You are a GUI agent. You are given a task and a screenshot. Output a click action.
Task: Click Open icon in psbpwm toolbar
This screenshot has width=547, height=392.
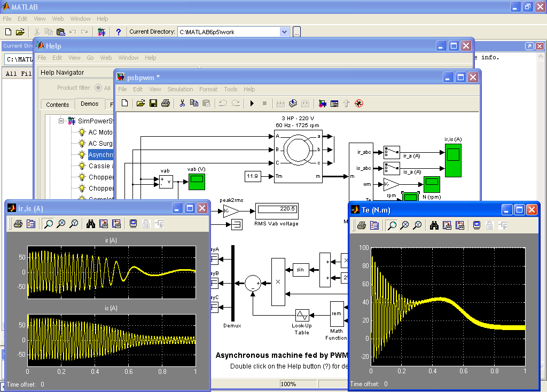(x=140, y=103)
